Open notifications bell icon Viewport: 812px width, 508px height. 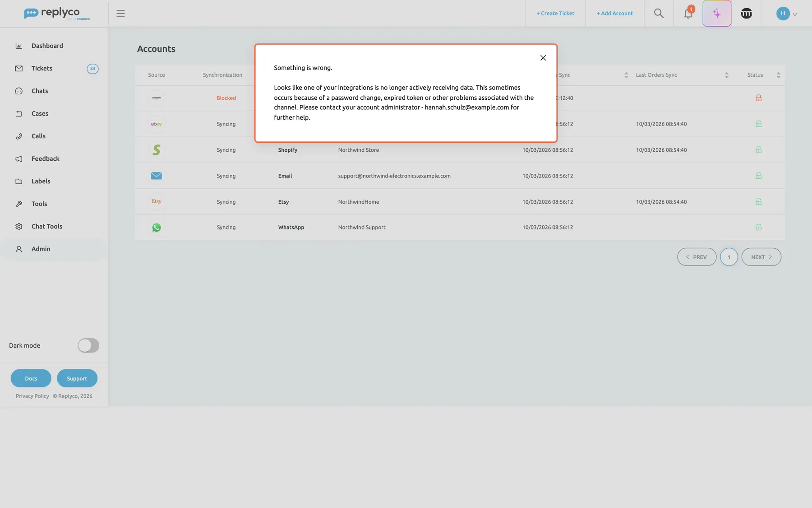[x=688, y=13]
